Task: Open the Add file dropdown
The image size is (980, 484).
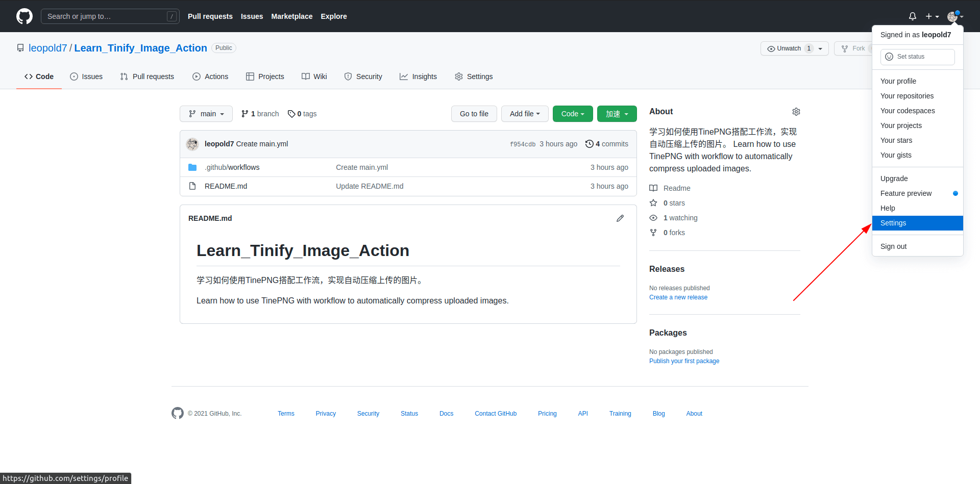Action: click(524, 114)
